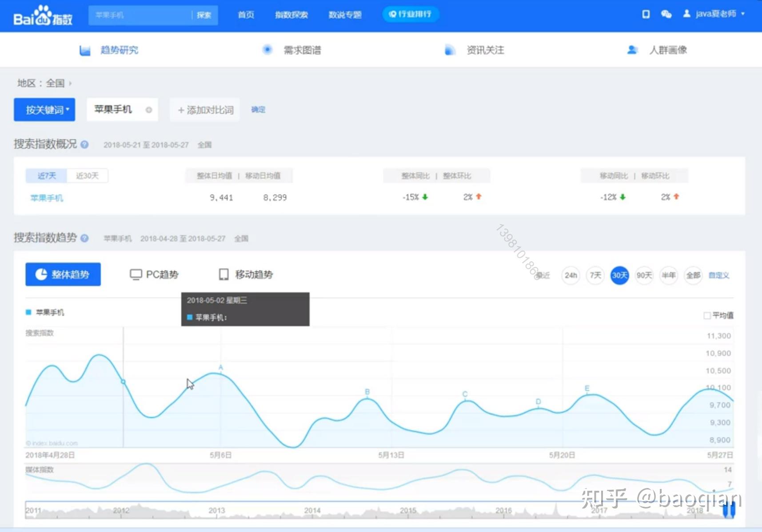Click the 确定 link
The height and width of the screenshot is (532, 762).
[x=258, y=110]
